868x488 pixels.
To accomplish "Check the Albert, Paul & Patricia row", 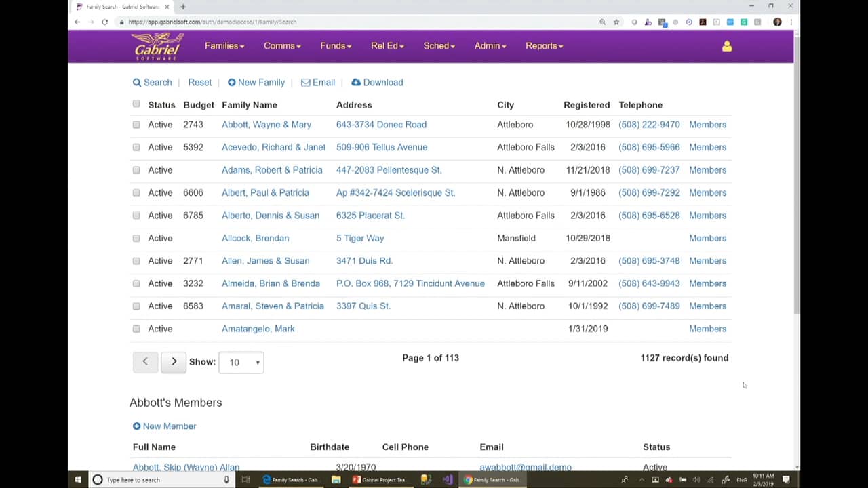I will click(x=136, y=192).
